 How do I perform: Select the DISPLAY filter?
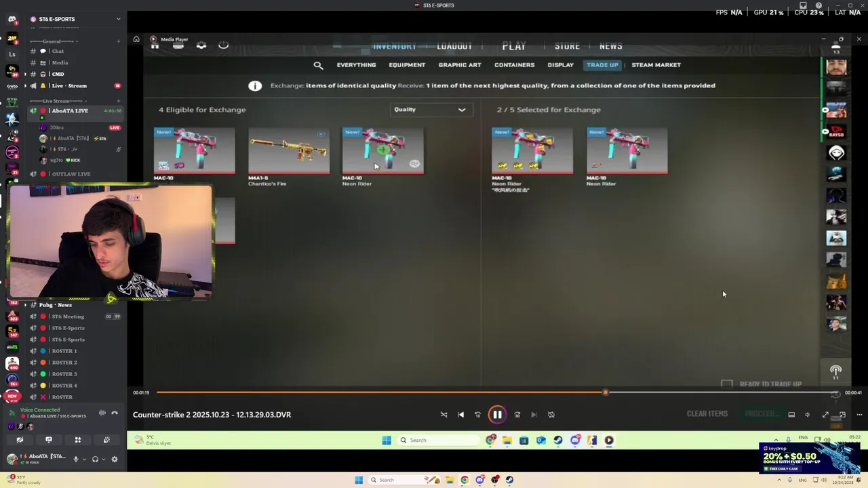pyautogui.click(x=561, y=65)
